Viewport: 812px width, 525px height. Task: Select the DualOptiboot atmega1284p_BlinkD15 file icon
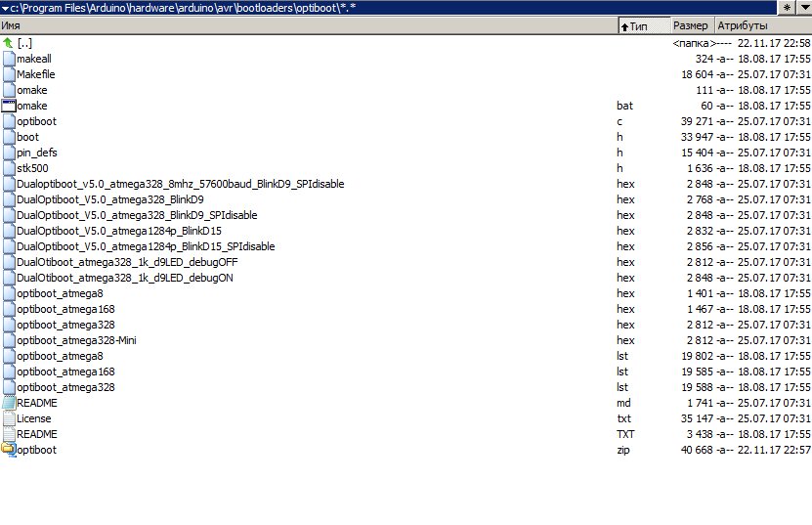tap(9, 231)
